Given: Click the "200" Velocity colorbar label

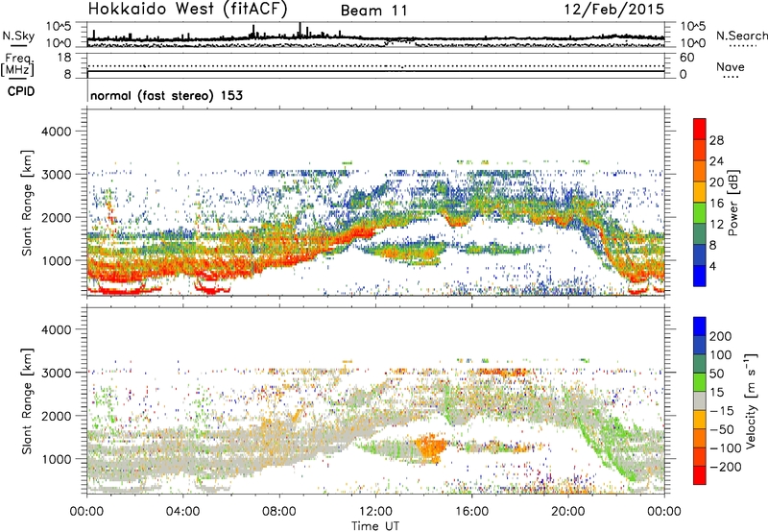Looking at the screenshot, I should click(x=721, y=336).
